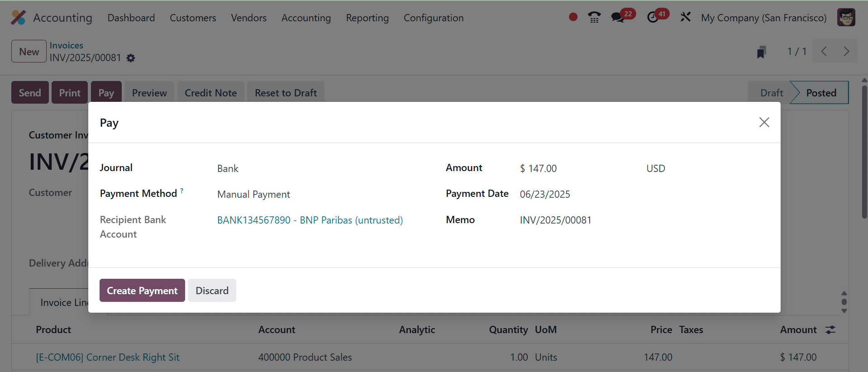Close the Pay dialog with X
The image size is (868, 372).
tap(764, 122)
